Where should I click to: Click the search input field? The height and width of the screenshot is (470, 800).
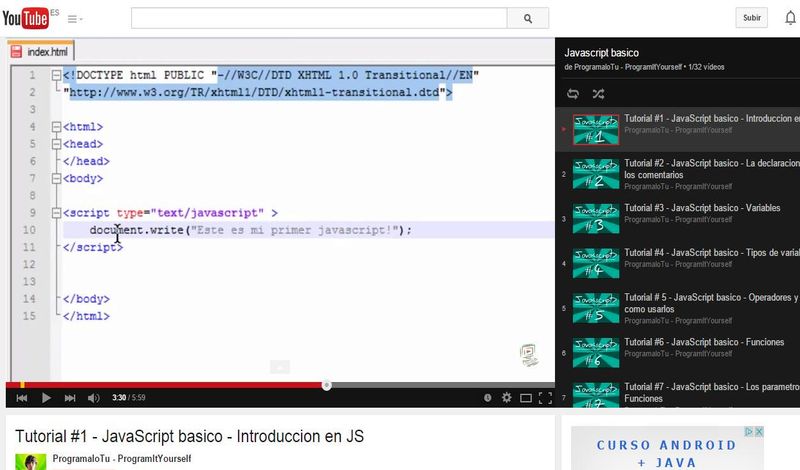pyautogui.click(x=318, y=18)
